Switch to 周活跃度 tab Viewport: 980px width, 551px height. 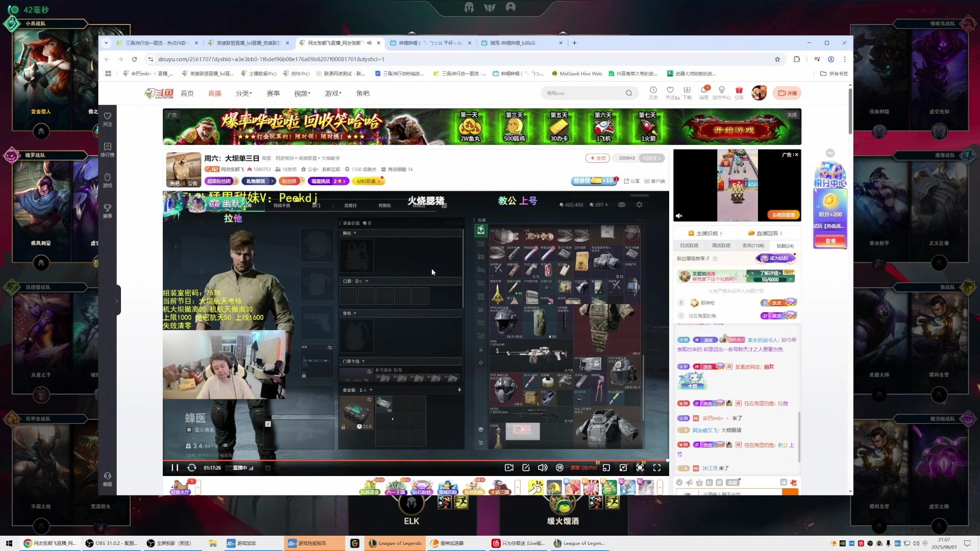click(x=721, y=245)
